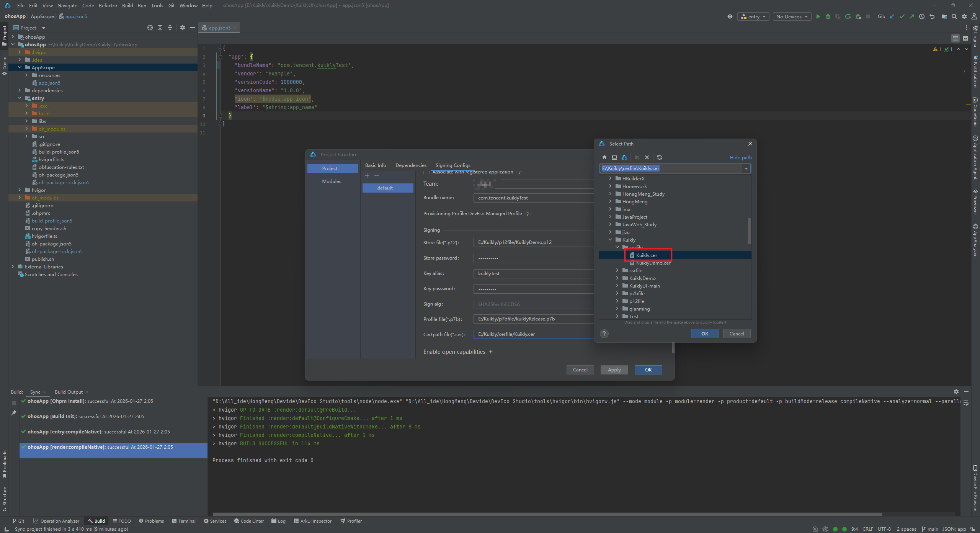Image resolution: width=980 pixels, height=533 pixels.
Task: Click the Desktop directory icon in Select Path
Action: [614, 157]
